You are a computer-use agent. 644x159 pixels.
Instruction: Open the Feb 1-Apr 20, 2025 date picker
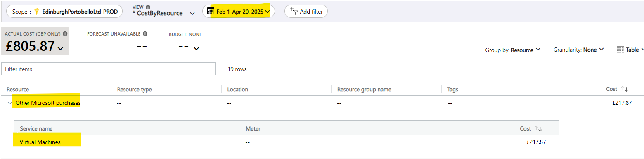pyautogui.click(x=238, y=12)
